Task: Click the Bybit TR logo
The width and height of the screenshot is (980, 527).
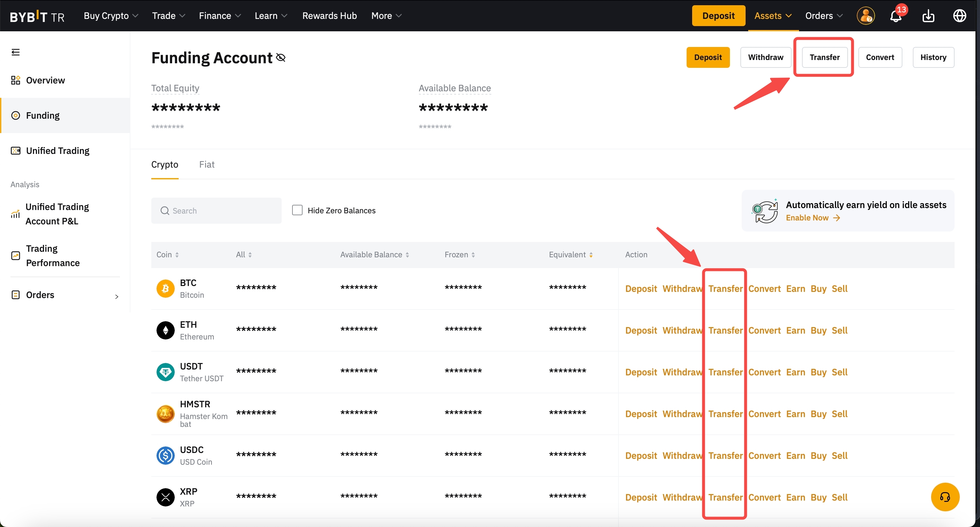Action: point(37,16)
